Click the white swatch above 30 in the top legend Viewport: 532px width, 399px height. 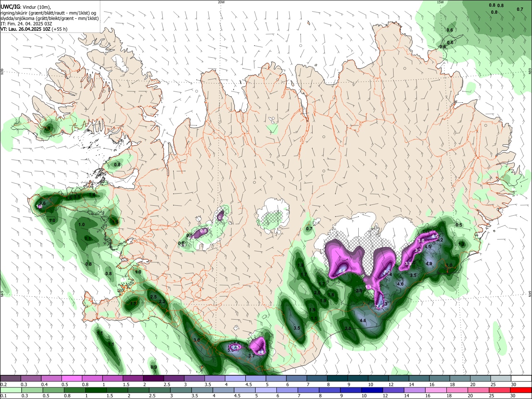[521, 379]
